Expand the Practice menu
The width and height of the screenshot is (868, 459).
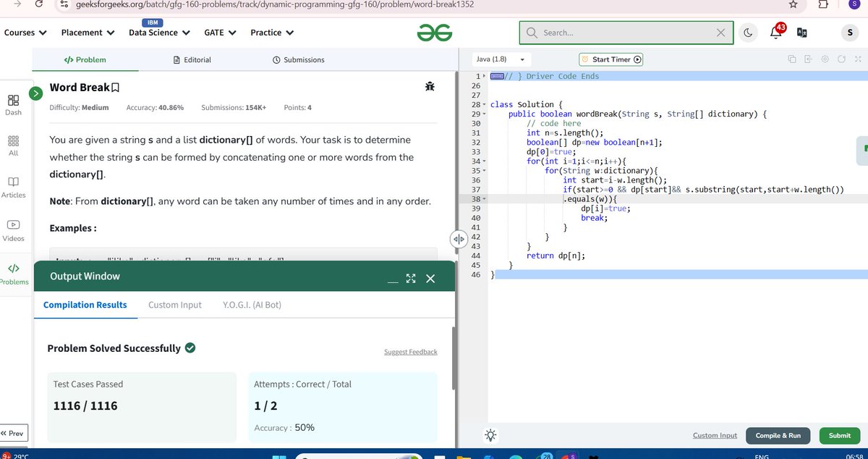tap(271, 33)
